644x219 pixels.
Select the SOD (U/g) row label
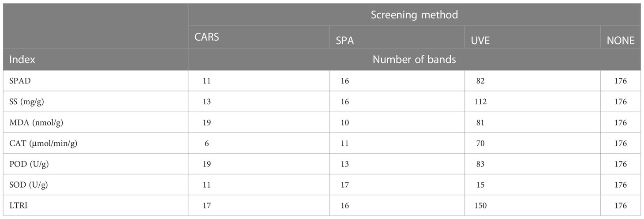[29, 185]
